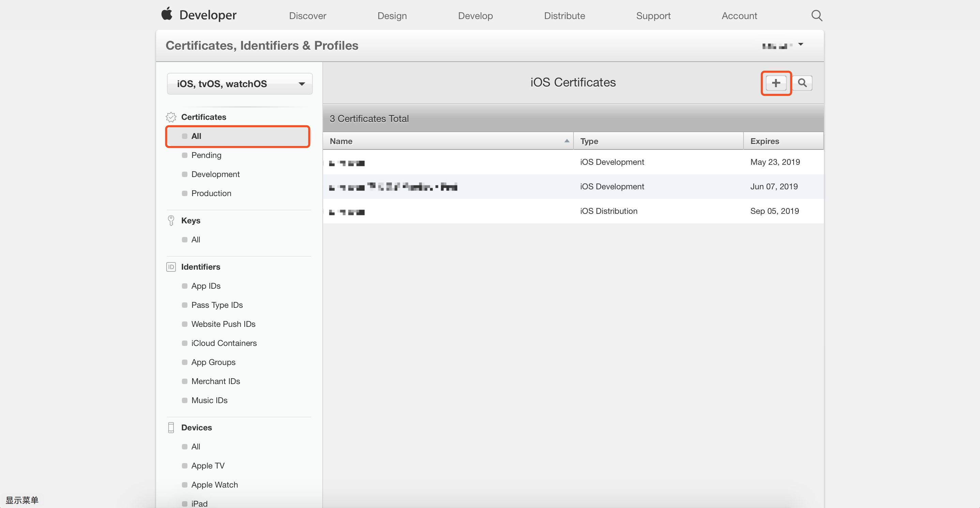Sort certificates by Name column arrow
The width and height of the screenshot is (980, 508).
coord(566,141)
